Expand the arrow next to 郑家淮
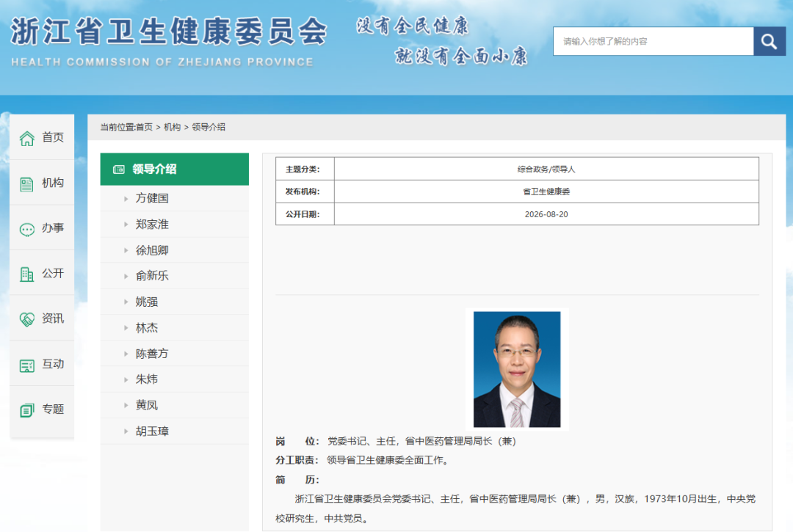 (126, 225)
